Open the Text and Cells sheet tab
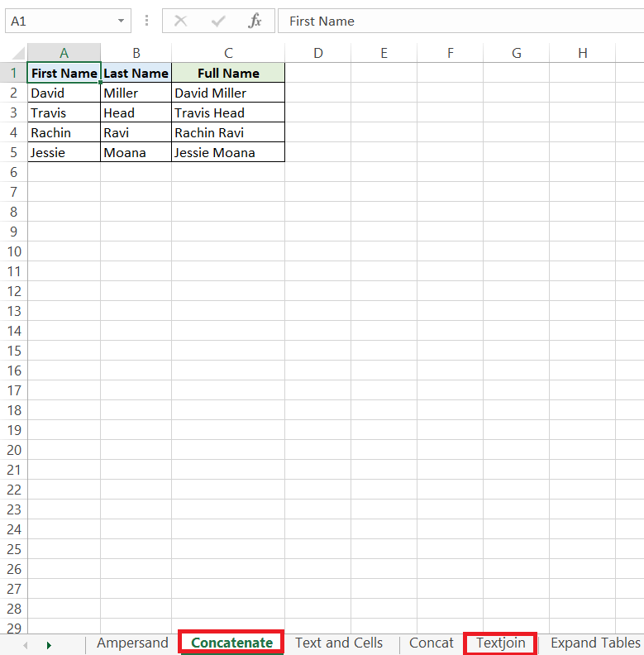Image resolution: width=644 pixels, height=655 pixels. pyautogui.click(x=339, y=643)
